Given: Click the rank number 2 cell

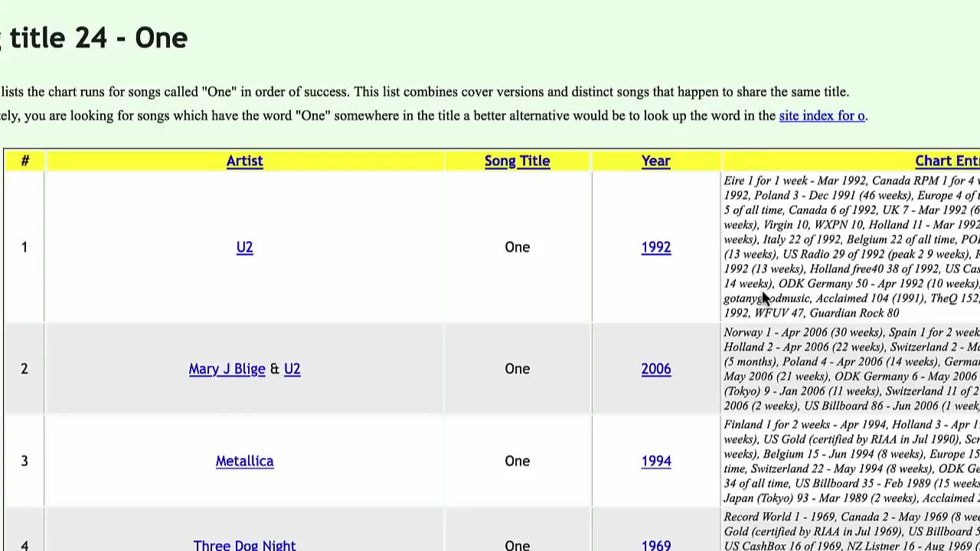Looking at the screenshot, I should click(x=24, y=369).
